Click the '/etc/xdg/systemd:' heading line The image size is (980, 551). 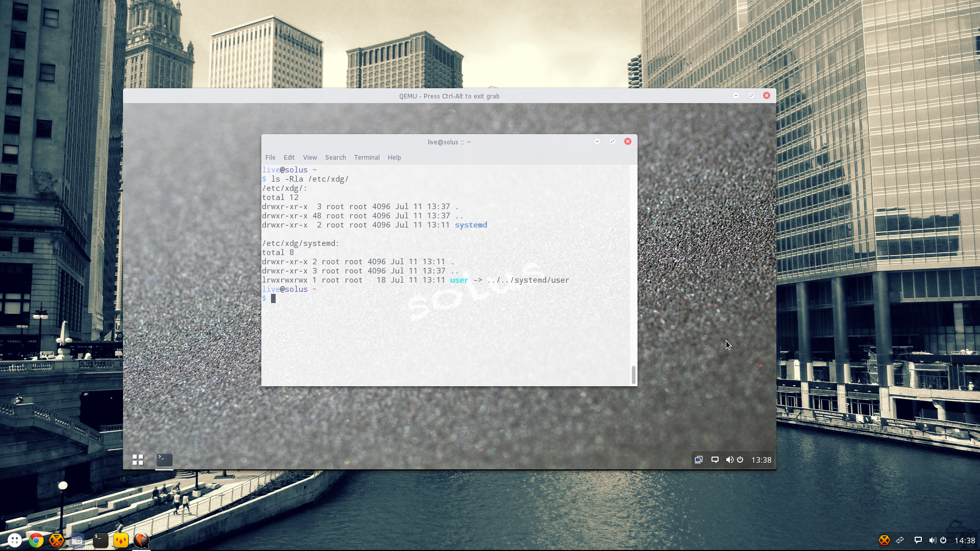[x=301, y=243]
